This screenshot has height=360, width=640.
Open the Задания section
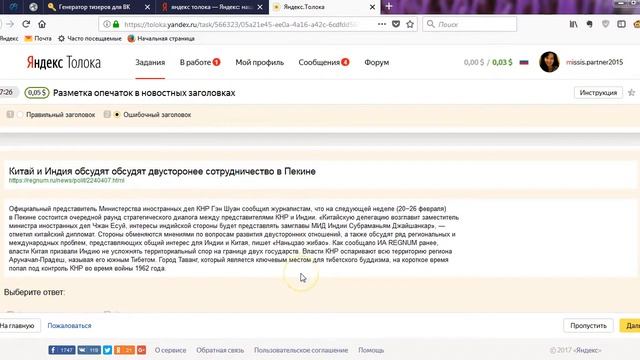coord(150,62)
